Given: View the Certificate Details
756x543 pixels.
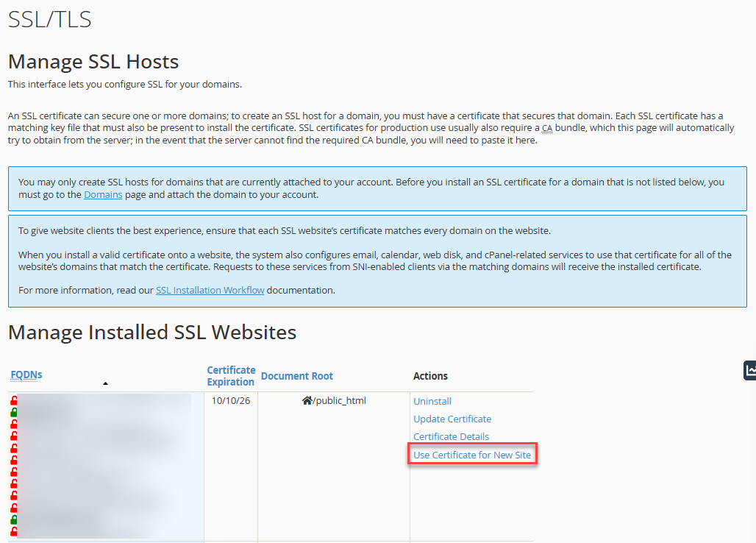Looking at the screenshot, I should coord(451,436).
